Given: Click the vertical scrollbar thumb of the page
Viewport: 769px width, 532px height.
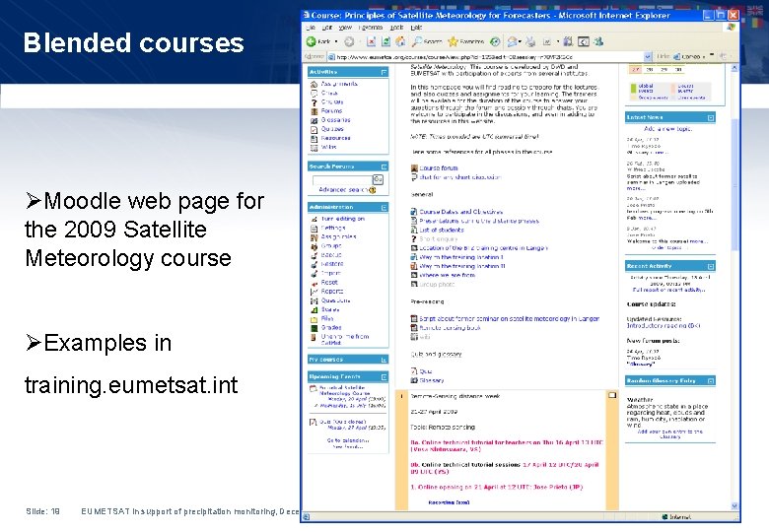Looking at the screenshot, I should point(734,184).
